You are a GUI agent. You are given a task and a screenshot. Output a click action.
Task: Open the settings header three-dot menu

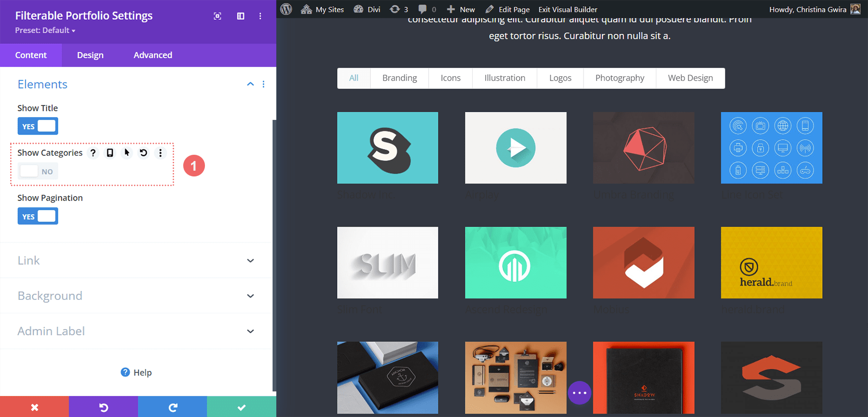pos(260,16)
